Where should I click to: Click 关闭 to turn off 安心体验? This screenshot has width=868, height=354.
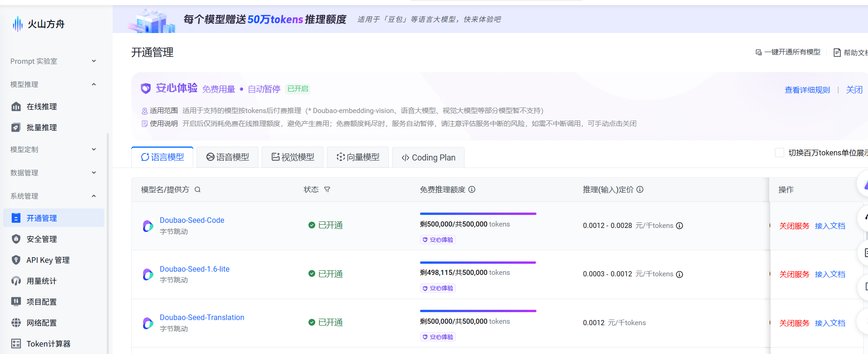854,90
